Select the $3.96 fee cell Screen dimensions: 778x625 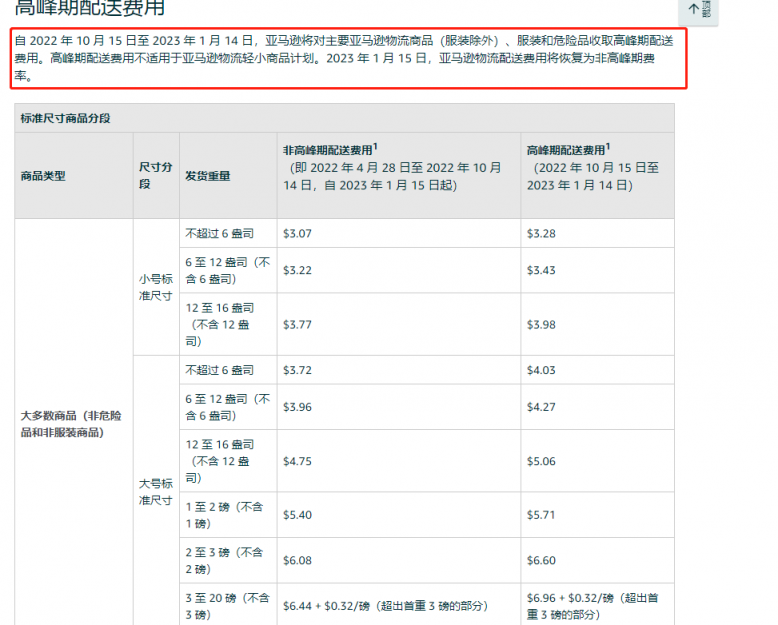tap(398, 407)
